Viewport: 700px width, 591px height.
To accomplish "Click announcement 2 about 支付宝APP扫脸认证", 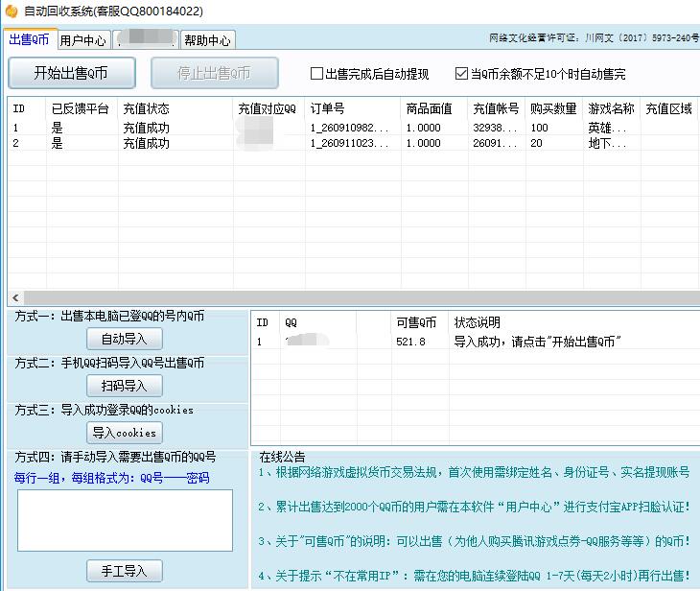I will [474, 507].
